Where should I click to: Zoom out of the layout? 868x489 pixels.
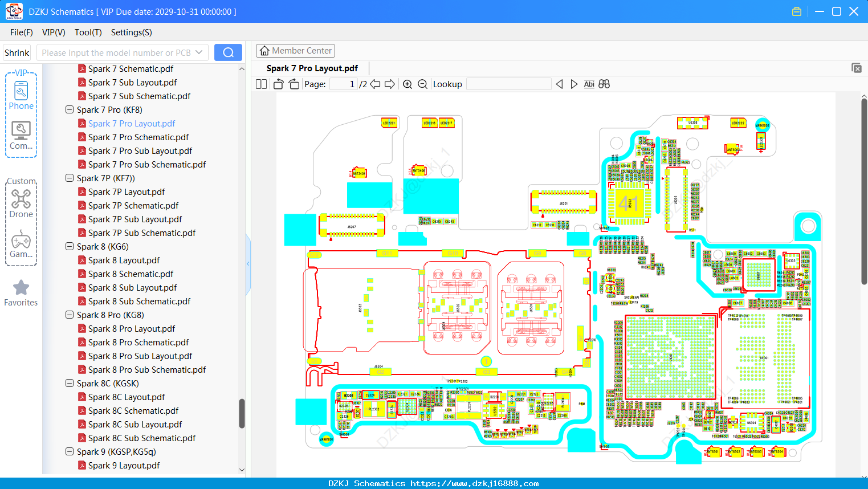pos(422,84)
